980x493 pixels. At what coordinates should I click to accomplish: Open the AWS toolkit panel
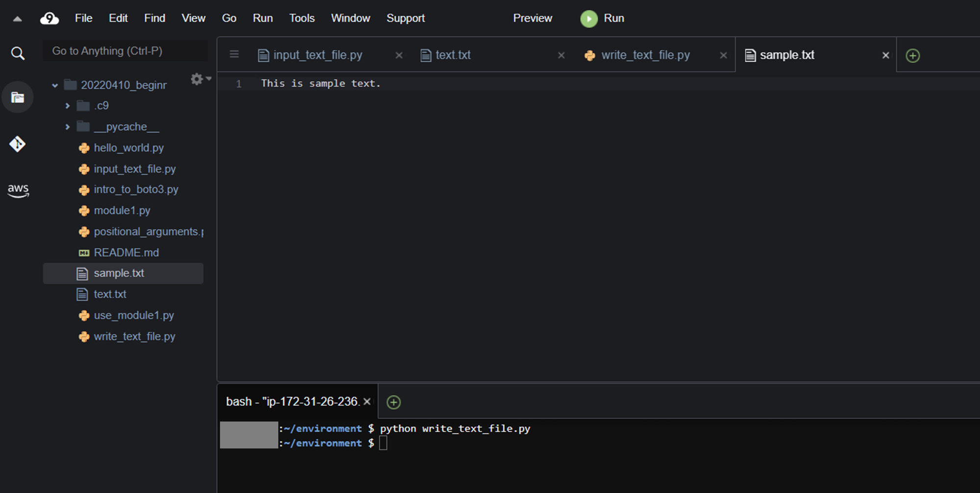(x=18, y=190)
